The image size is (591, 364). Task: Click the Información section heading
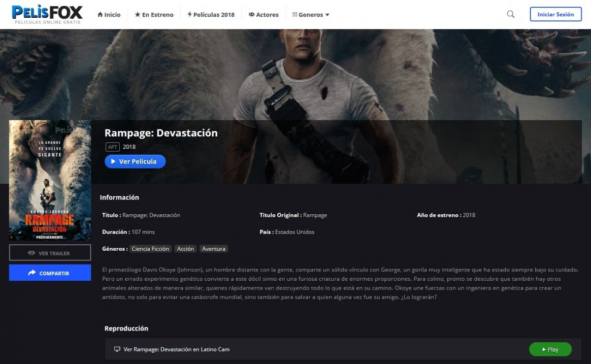tap(120, 198)
